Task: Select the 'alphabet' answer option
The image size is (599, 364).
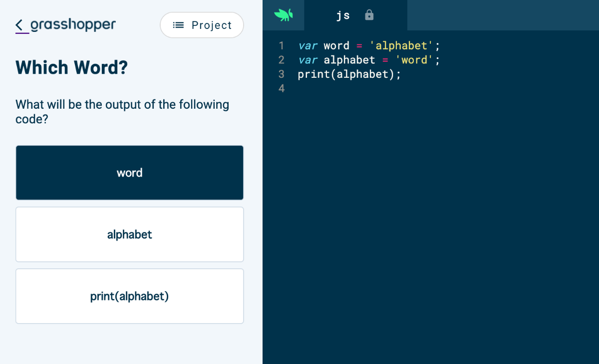Action: coord(129,234)
